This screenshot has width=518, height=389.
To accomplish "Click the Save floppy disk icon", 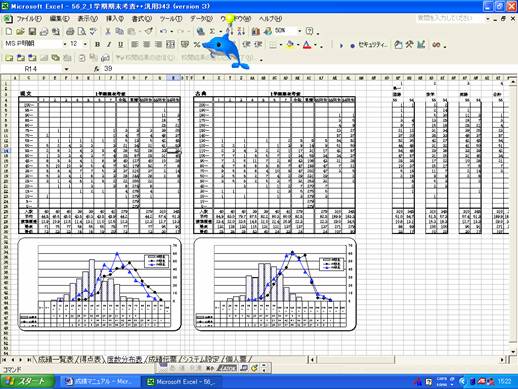I will 32,31.
